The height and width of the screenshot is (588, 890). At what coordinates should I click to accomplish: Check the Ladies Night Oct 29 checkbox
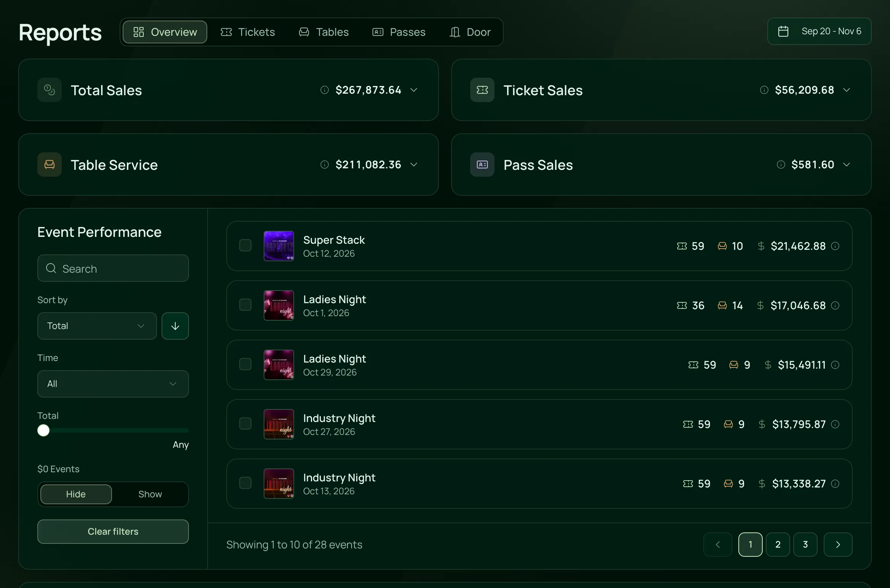point(245,364)
